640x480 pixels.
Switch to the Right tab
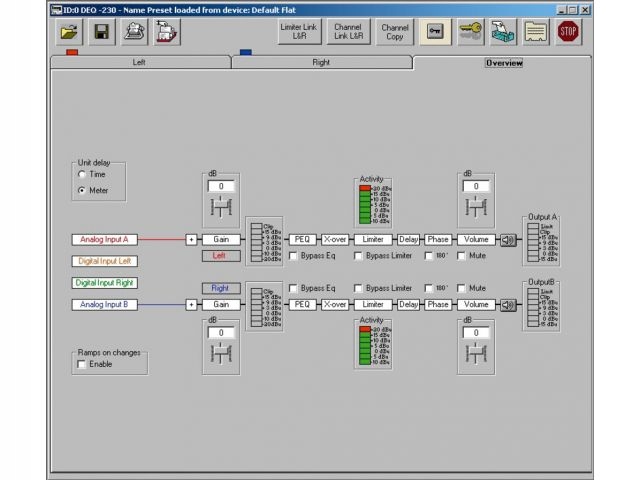point(322,62)
